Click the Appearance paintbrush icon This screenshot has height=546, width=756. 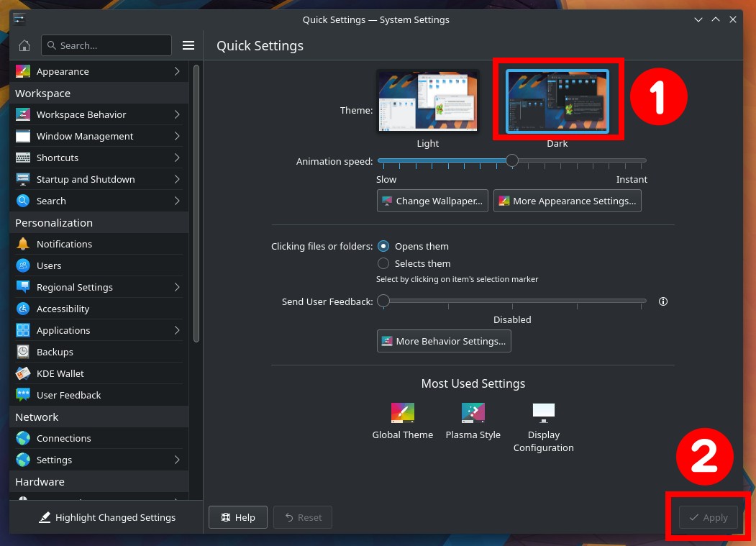tap(23, 71)
